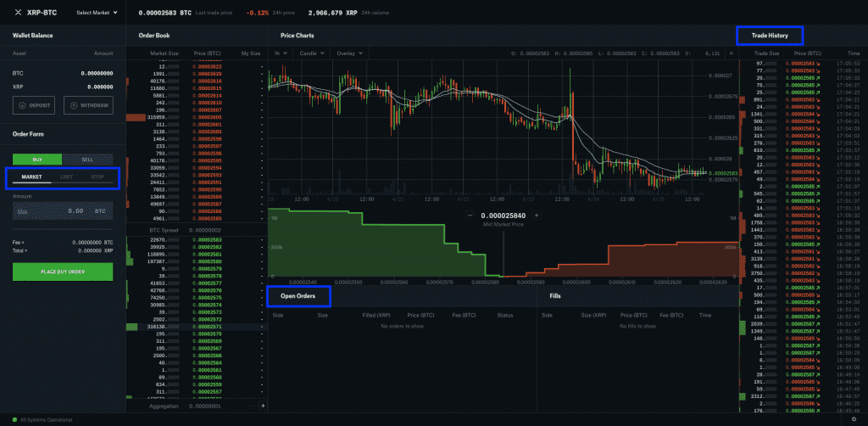Open the 1h timeframe dropdown

281,53
